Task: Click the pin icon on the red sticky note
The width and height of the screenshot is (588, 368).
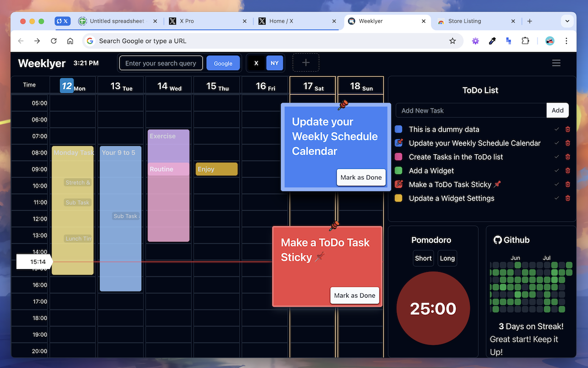Action: 334,226
